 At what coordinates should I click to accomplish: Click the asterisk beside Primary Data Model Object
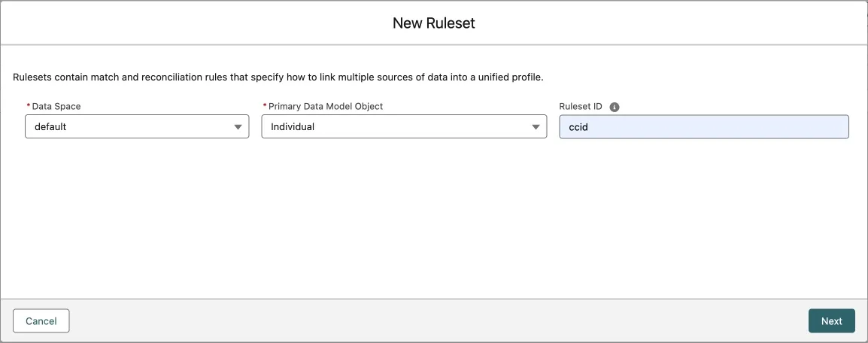click(x=265, y=107)
